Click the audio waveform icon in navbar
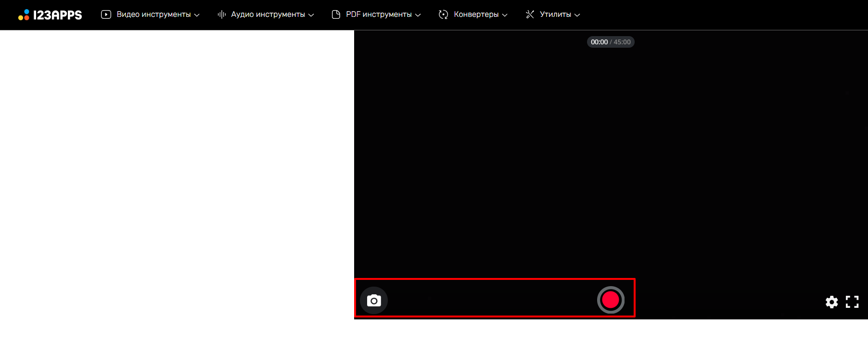Screen dimensions: 868x356 coord(222,14)
